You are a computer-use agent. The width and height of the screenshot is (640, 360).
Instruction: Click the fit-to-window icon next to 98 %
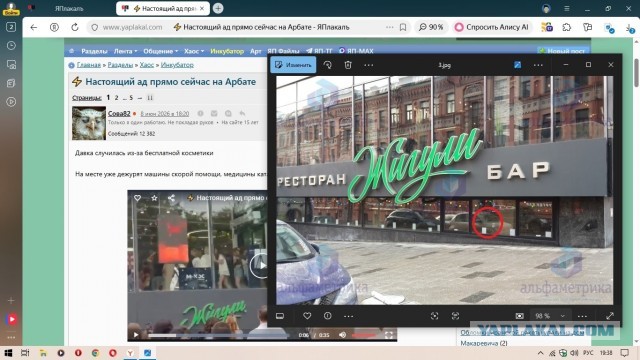click(519, 316)
